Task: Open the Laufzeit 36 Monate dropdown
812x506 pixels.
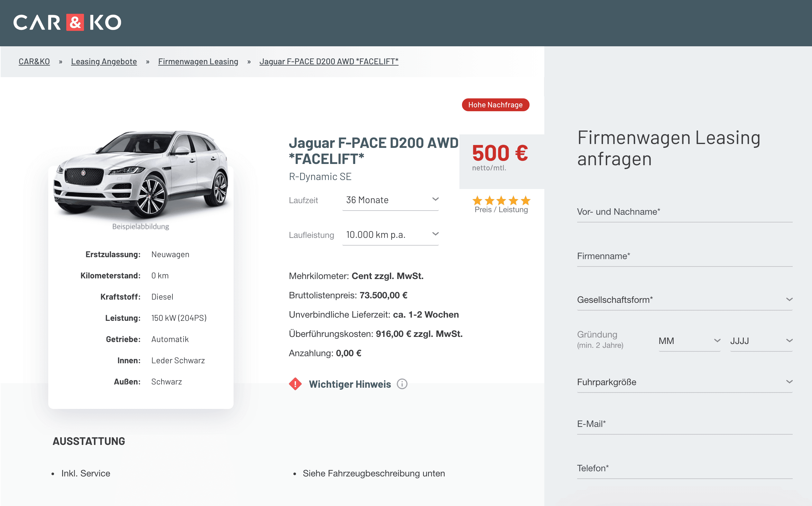Action: (x=391, y=200)
